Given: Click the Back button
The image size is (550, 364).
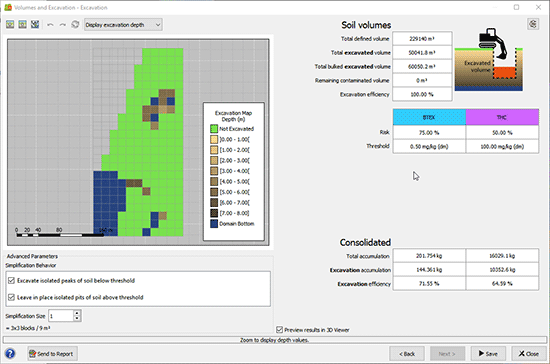Looking at the screenshot, I should 407,354.
